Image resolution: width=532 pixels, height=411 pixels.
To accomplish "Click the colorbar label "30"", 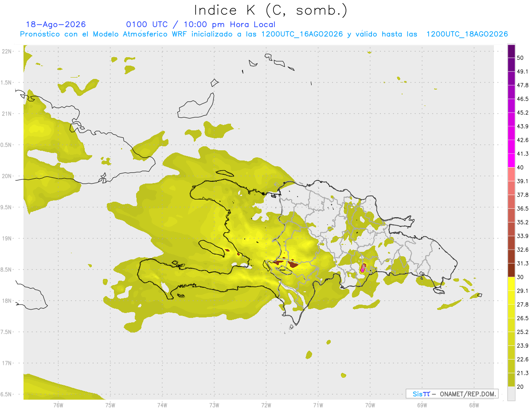I will click(521, 277).
